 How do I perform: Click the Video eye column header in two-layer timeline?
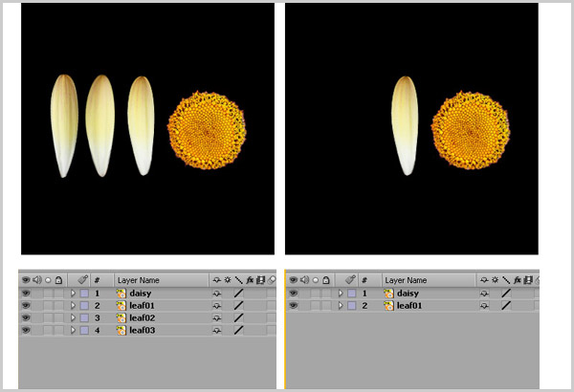click(x=294, y=280)
